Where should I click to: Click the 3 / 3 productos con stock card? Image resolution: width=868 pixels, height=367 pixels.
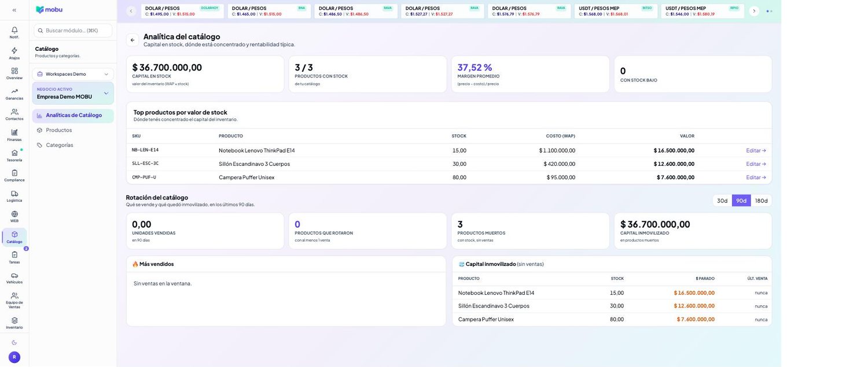(367, 74)
